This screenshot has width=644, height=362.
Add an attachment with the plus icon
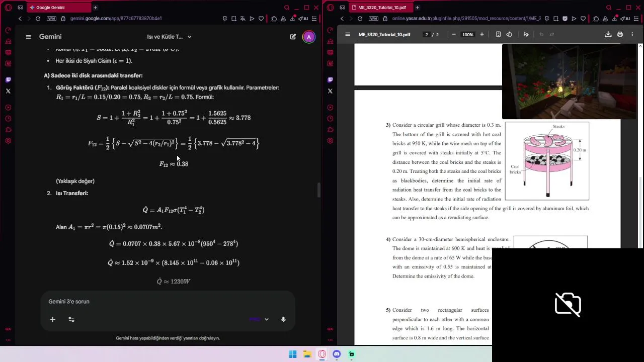pyautogui.click(x=52, y=319)
